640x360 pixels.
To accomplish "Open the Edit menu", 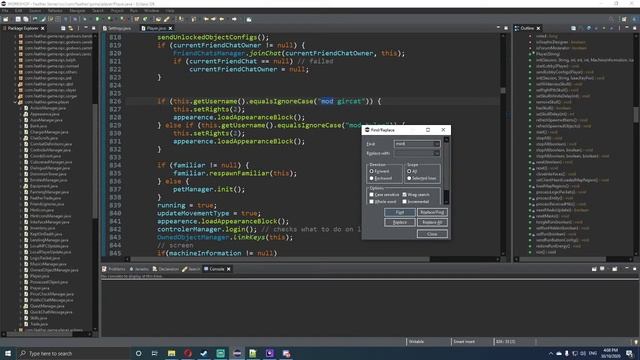I will [18, 11].
